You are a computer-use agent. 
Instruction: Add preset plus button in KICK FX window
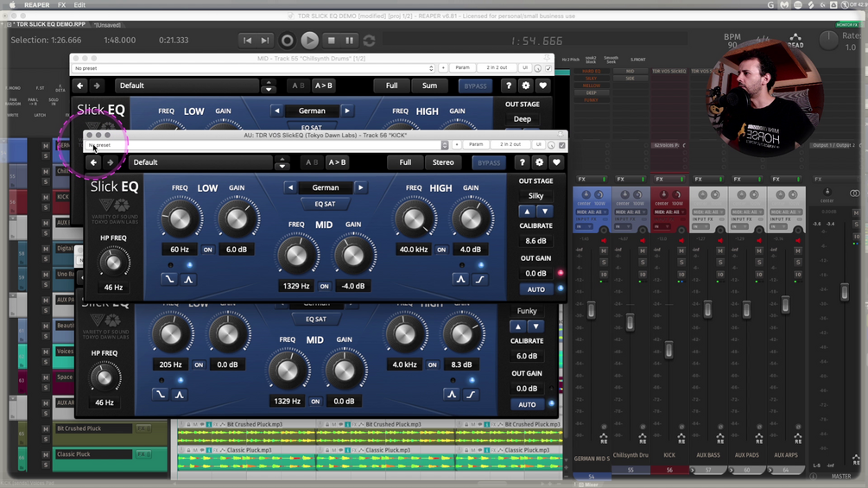(x=457, y=145)
